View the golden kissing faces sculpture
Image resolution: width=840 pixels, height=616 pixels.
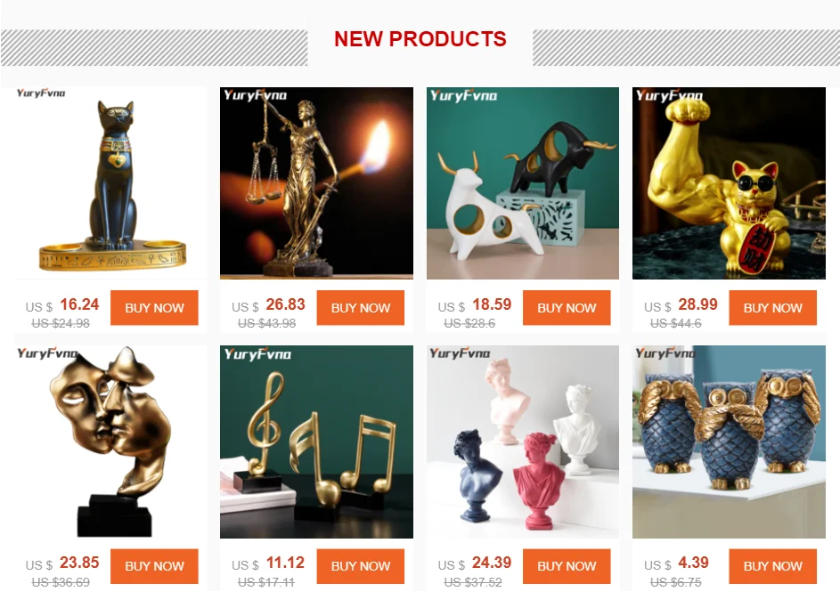[110, 442]
